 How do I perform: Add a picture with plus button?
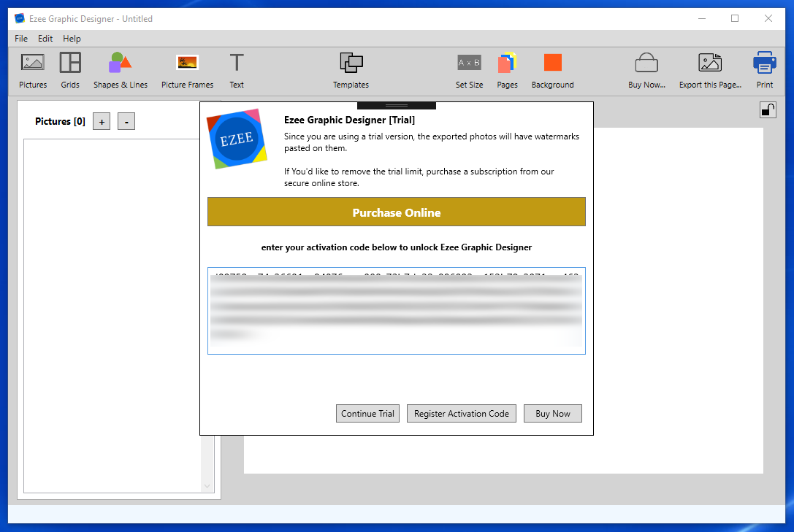(x=102, y=121)
